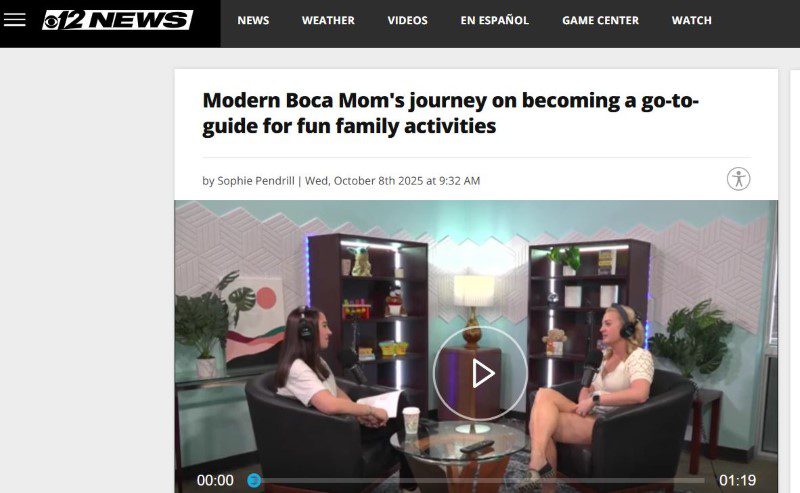Open the accessibility options icon
This screenshot has width=800, height=493.
coord(738,179)
